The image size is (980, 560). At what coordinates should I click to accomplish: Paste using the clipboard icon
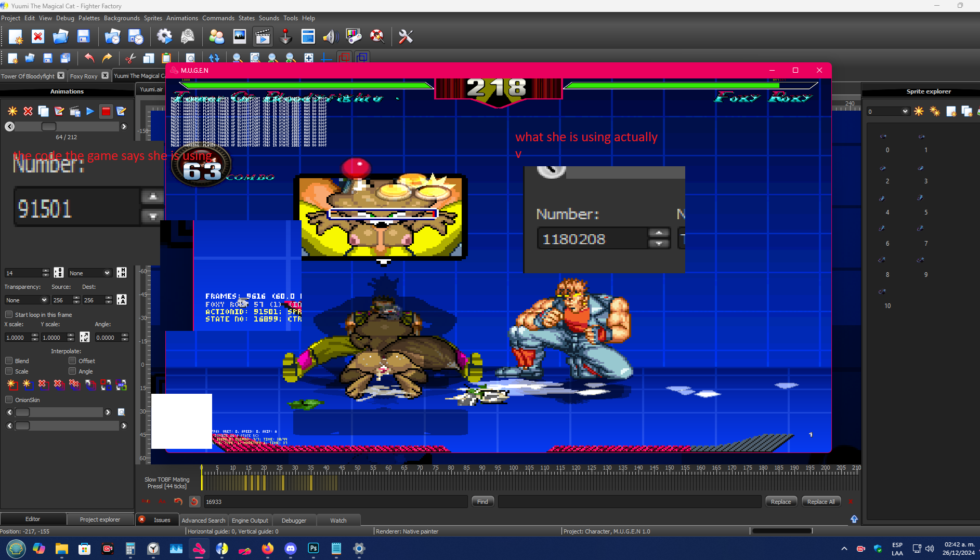(166, 58)
